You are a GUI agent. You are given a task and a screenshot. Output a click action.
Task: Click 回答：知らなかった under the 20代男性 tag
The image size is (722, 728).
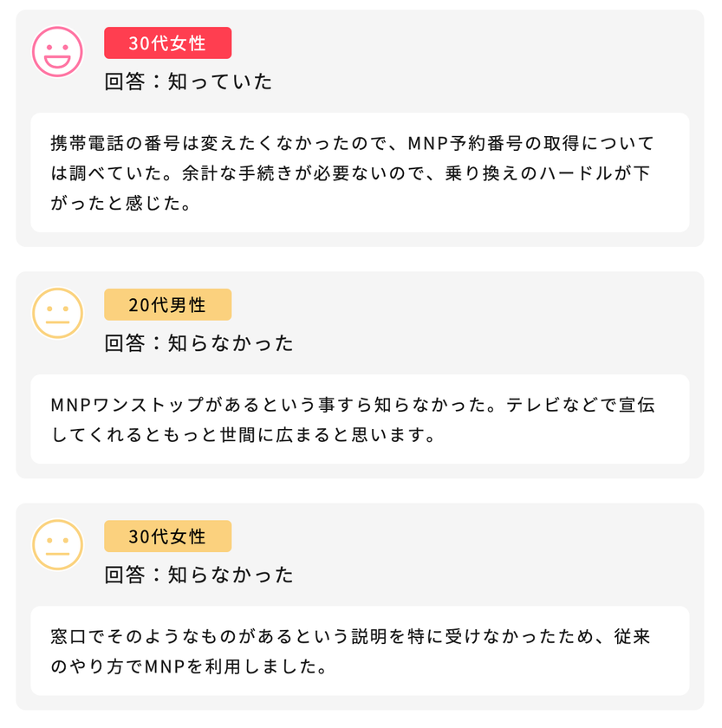(199, 343)
